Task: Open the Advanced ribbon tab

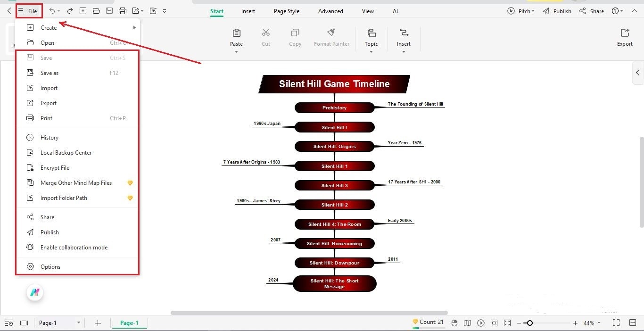Action: coord(330,11)
